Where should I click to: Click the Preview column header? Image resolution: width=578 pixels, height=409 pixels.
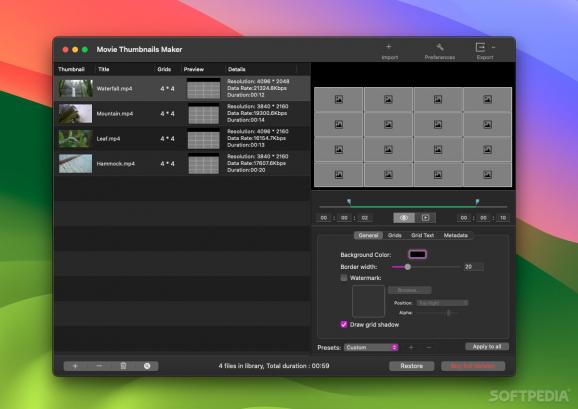pos(194,69)
